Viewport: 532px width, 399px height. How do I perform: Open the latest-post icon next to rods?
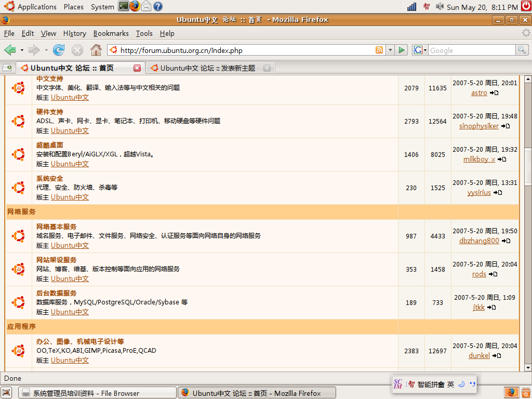[x=493, y=274]
